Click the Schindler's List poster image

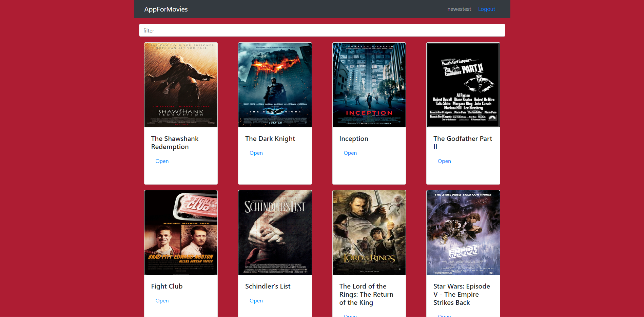(275, 233)
